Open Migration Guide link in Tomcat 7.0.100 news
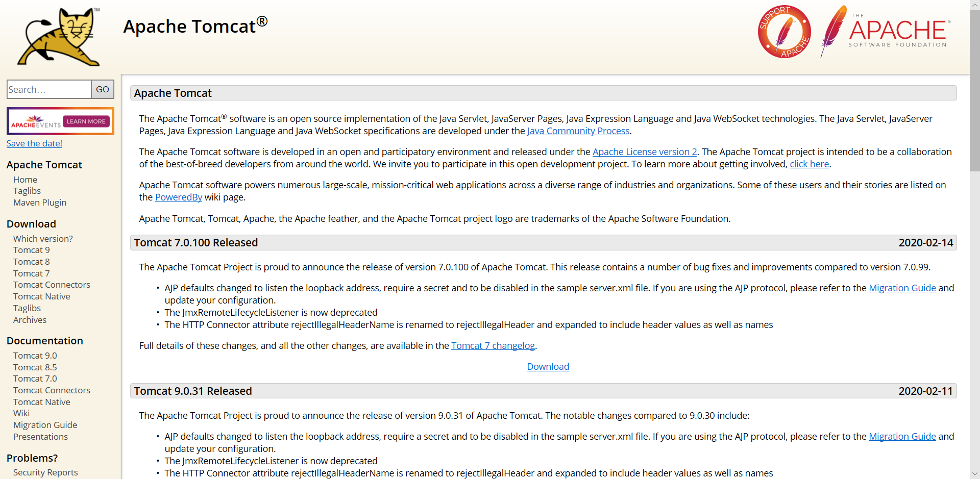Viewport: 980px width, 479px height. click(902, 288)
